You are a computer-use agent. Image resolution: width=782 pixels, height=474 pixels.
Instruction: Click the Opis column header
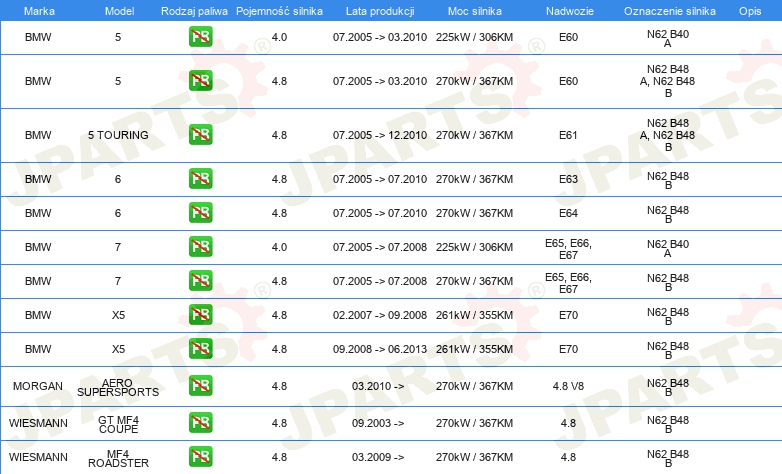point(750,11)
